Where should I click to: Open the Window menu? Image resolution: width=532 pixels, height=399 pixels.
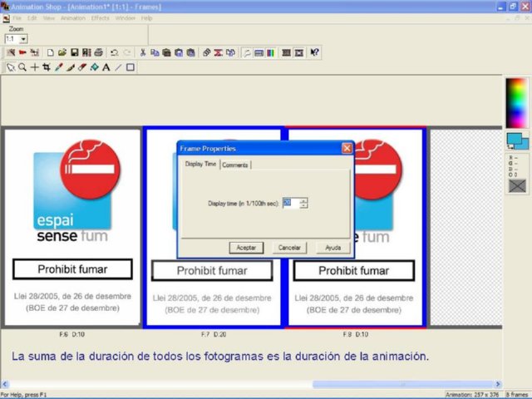click(126, 18)
